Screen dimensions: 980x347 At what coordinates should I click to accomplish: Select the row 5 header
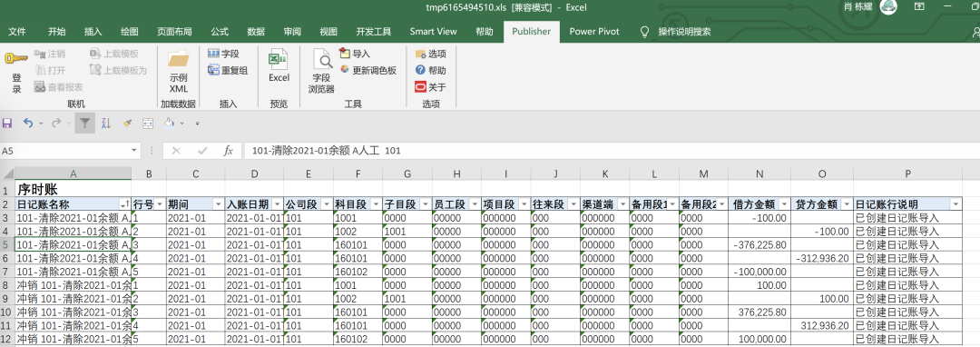click(7, 244)
